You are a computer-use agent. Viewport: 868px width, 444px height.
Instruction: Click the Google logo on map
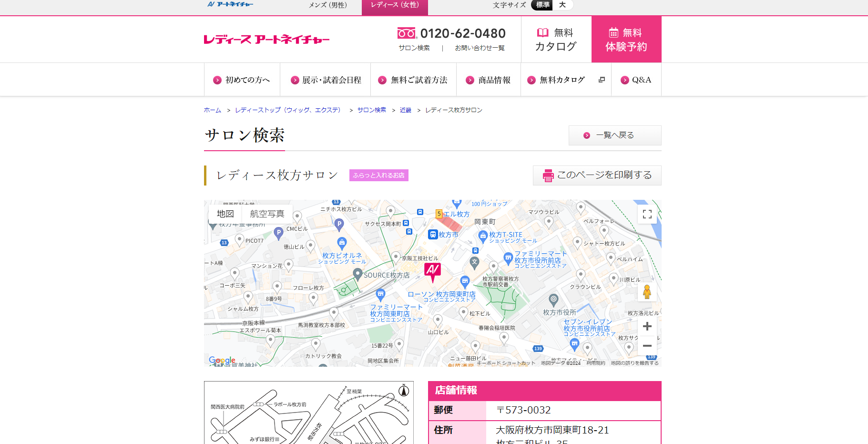(x=222, y=361)
